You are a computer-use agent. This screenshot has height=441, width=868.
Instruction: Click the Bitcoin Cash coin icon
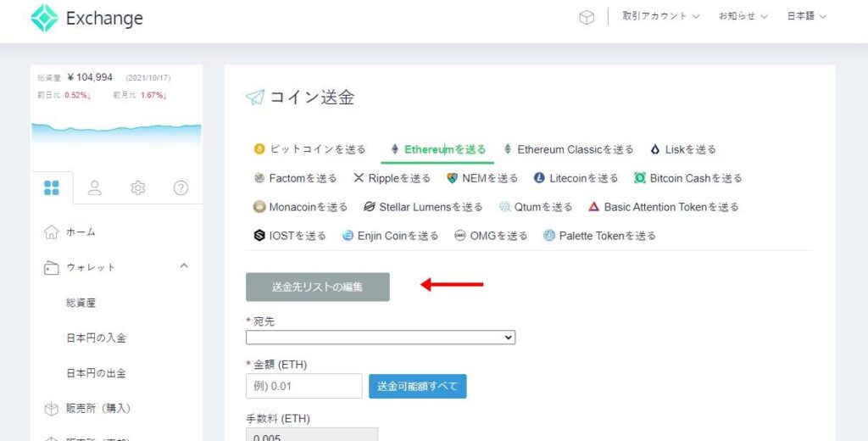[x=640, y=178]
